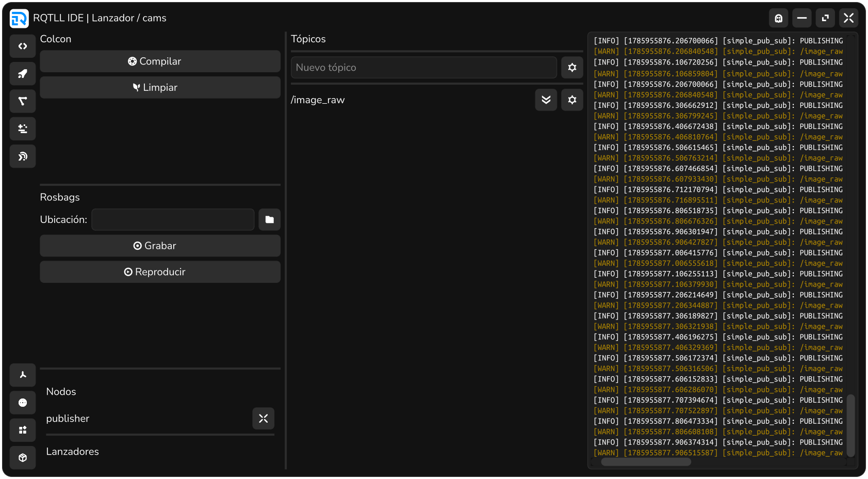This screenshot has width=868, height=479.
Task: Open settings gear for /image_raw topic
Action: tap(572, 100)
